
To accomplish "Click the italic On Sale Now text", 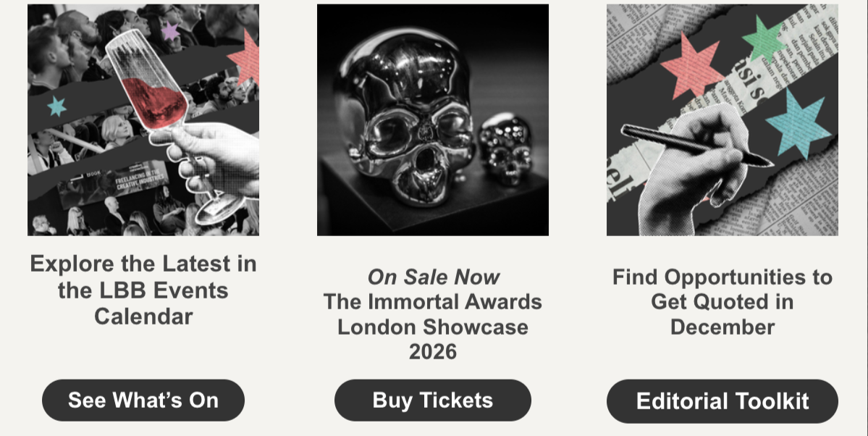I will point(434,277).
